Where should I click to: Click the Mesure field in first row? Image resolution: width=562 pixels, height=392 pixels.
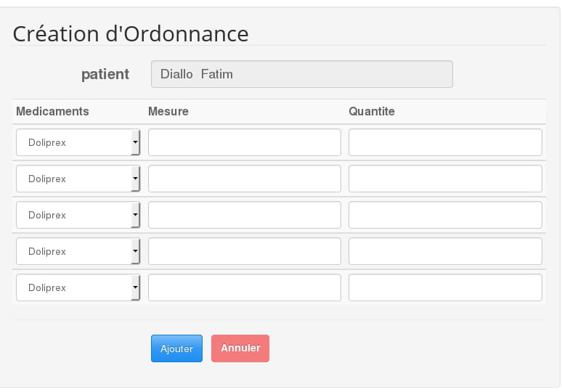pos(245,142)
